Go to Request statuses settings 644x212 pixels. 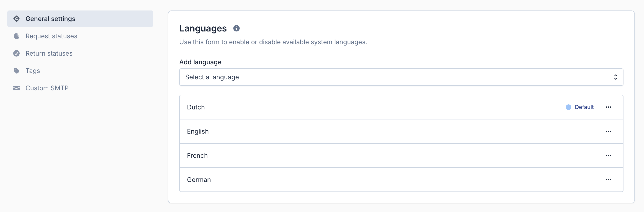pos(51,36)
